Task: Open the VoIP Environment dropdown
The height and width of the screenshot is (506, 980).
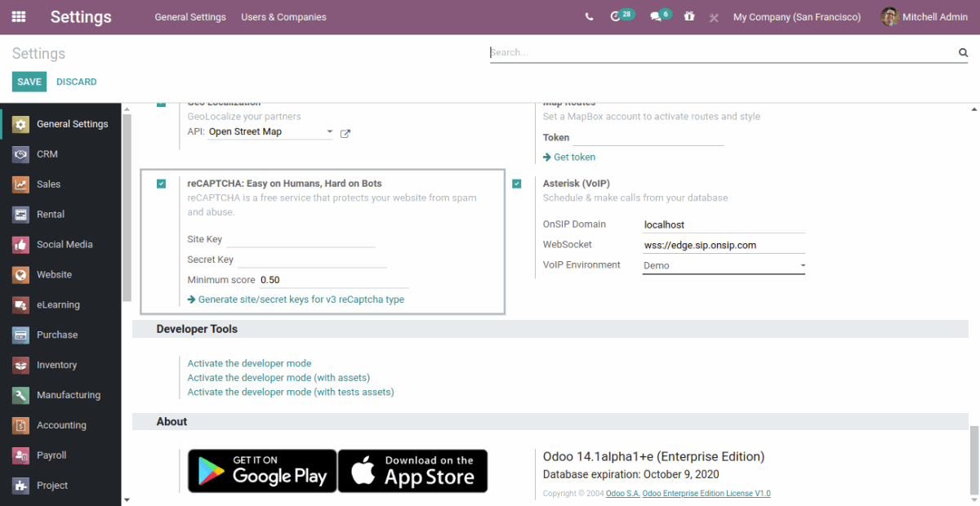Action: [724, 266]
